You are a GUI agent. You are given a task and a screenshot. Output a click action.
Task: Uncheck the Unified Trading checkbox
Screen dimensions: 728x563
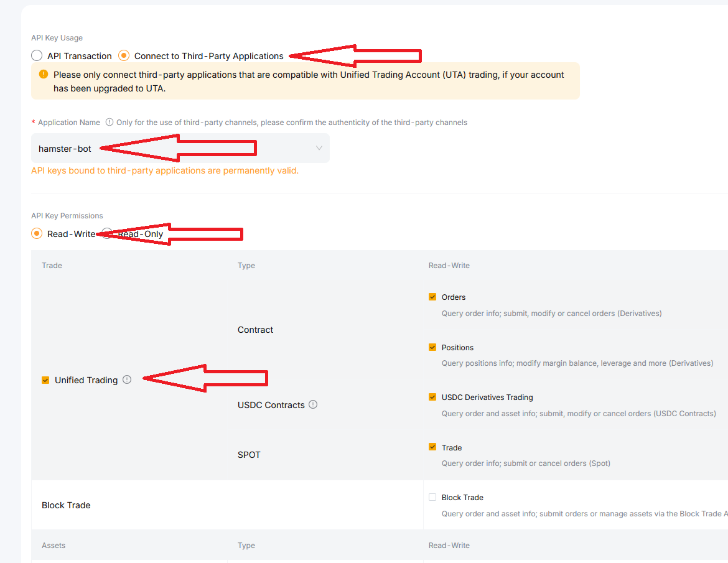tap(45, 379)
